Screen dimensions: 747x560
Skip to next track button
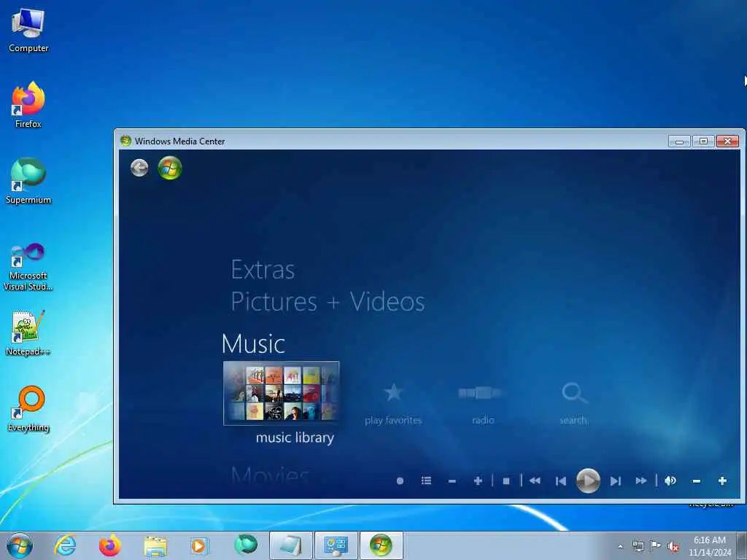(x=616, y=481)
